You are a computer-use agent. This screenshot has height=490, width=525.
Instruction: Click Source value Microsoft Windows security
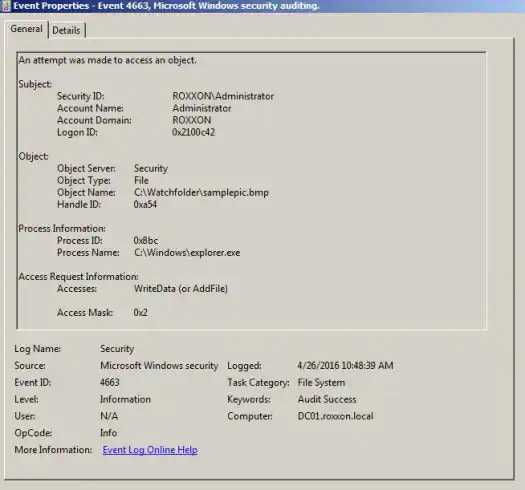click(159, 366)
